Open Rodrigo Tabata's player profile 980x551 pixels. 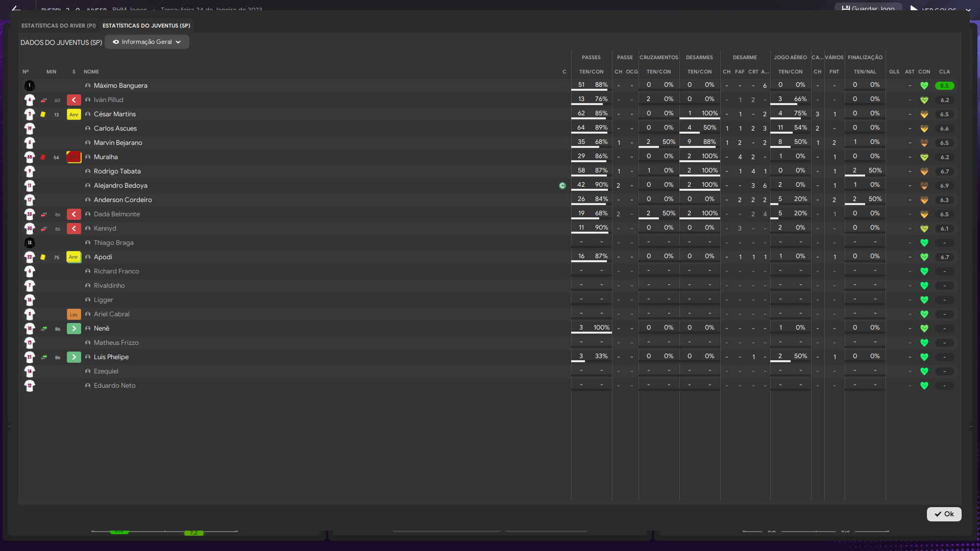[x=117, y=171]
